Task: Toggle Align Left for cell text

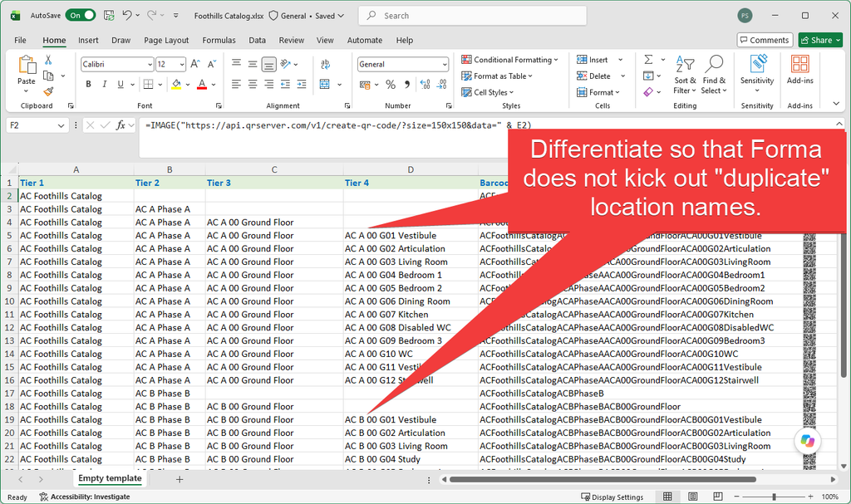Action: click(236, 84)
